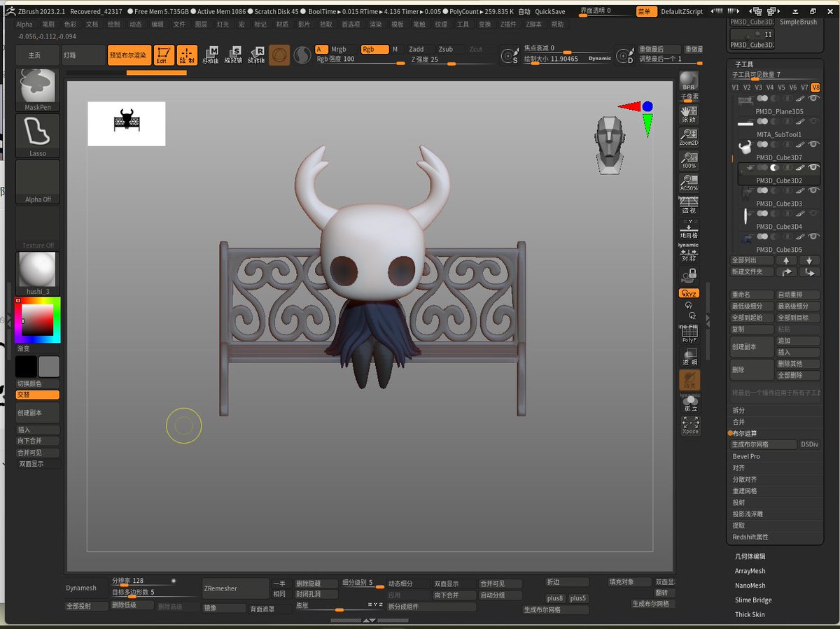Select the Draw (绘制) mode icon

[x=187, y=55]
